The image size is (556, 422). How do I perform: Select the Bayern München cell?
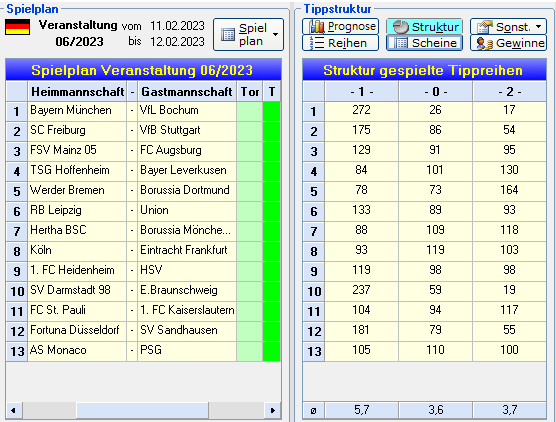click(x=77, y=111)
